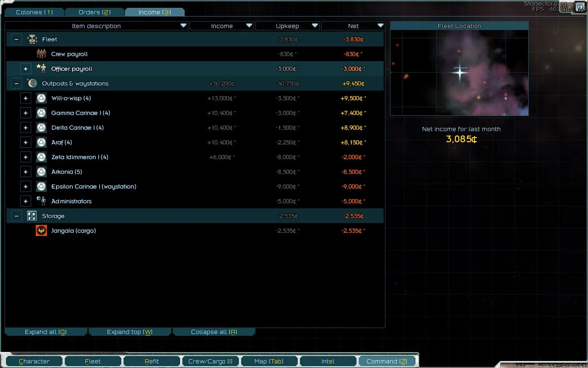Click the Gamma Carinae I colony icon
This screenshot has height=368, width=588.
[41, 113]
